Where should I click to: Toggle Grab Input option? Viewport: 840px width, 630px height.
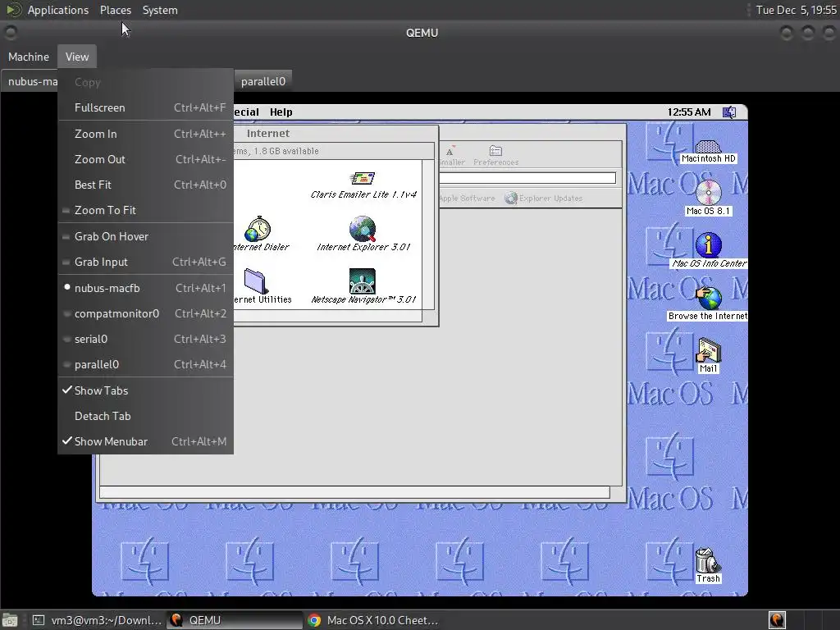[x=145, y=262]
